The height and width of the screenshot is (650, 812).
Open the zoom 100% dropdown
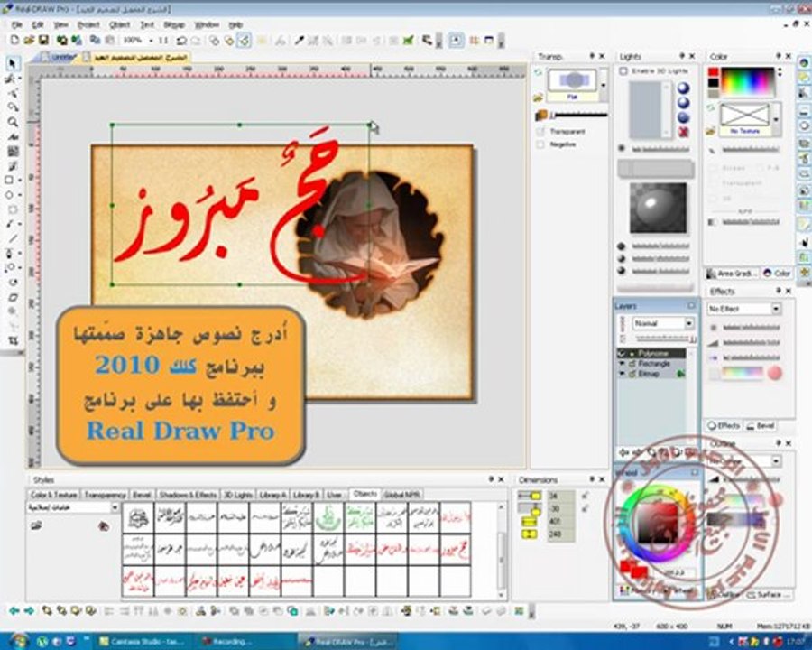(x=151, y=40)
